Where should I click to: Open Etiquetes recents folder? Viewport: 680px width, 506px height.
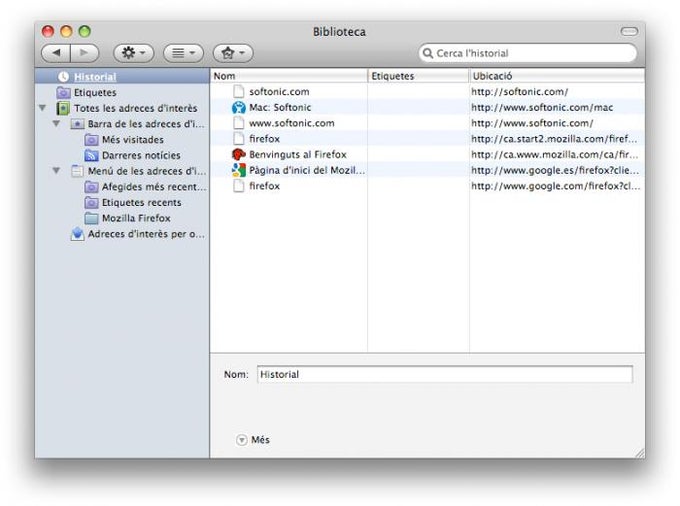pos(141,202)
